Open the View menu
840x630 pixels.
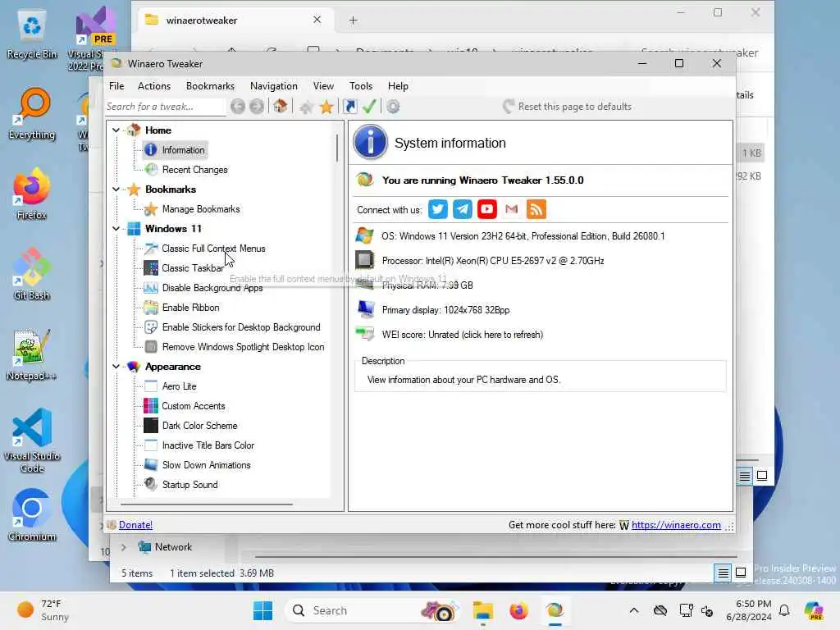click(x=323, y=86)
